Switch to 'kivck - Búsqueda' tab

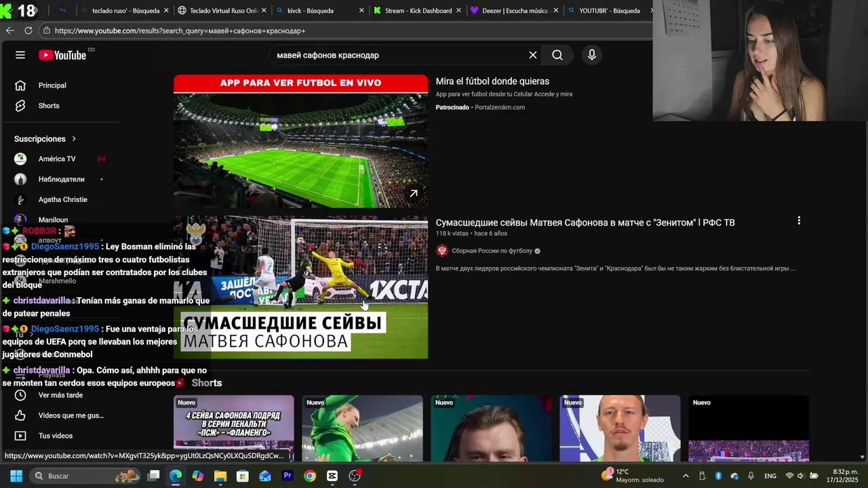(309, 11)
